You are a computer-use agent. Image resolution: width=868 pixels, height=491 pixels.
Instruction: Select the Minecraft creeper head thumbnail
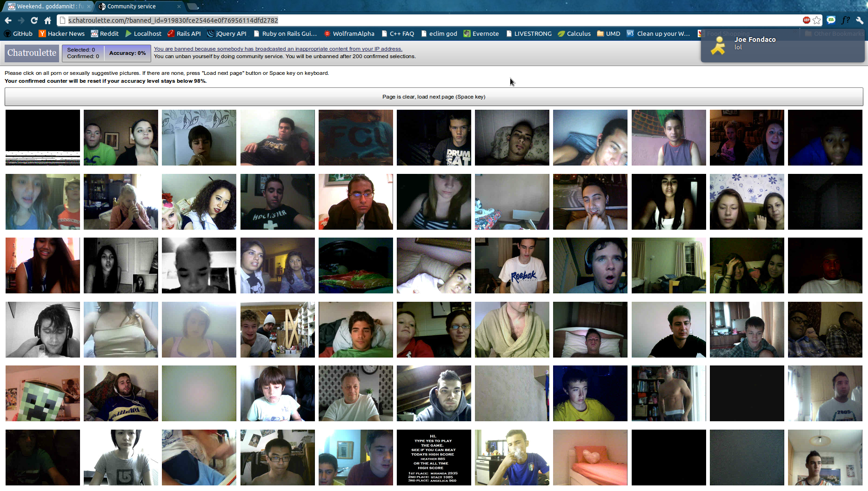coord(43,393)
